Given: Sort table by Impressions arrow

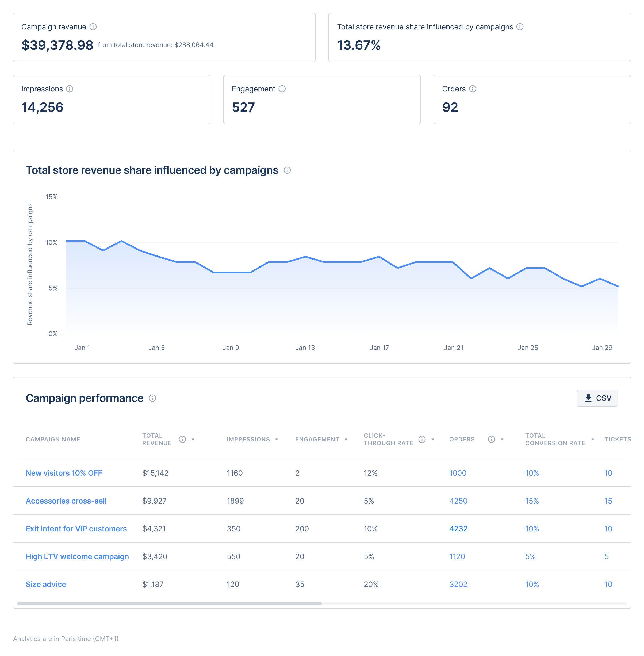Looking at the screenshot, I should click(x=277, y=440).
